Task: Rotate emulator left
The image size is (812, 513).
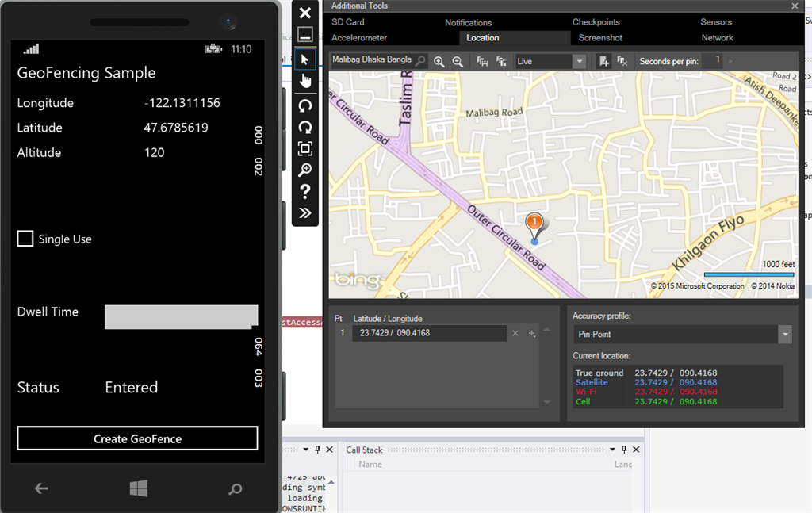Action: [x=305, y=106]
